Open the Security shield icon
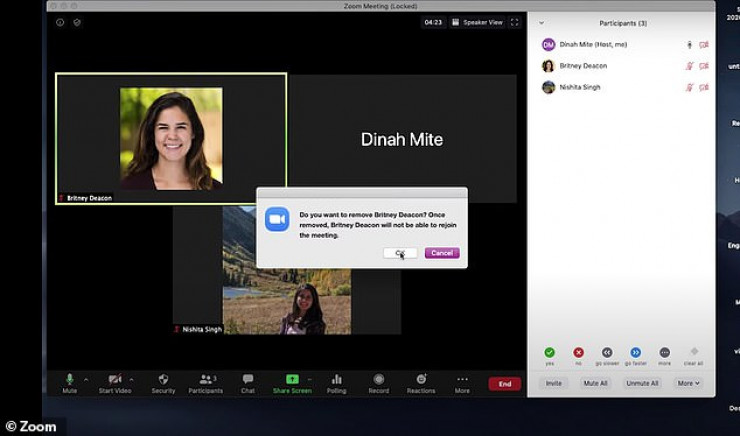Image resolution: width=740 pixels, height=436 pixels. tap(162, 380)
